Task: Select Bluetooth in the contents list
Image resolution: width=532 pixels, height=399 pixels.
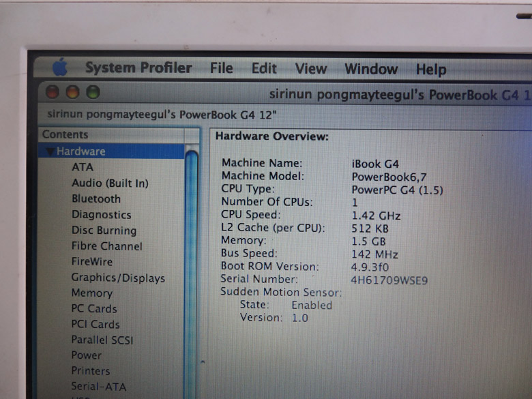Action: point(96,199)
